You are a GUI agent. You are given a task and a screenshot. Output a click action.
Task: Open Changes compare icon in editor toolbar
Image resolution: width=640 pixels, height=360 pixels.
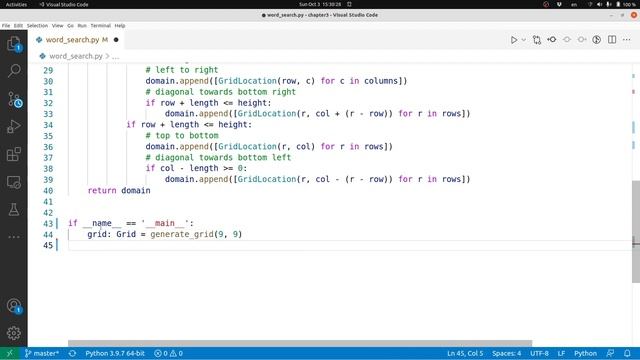pos(537,40)
